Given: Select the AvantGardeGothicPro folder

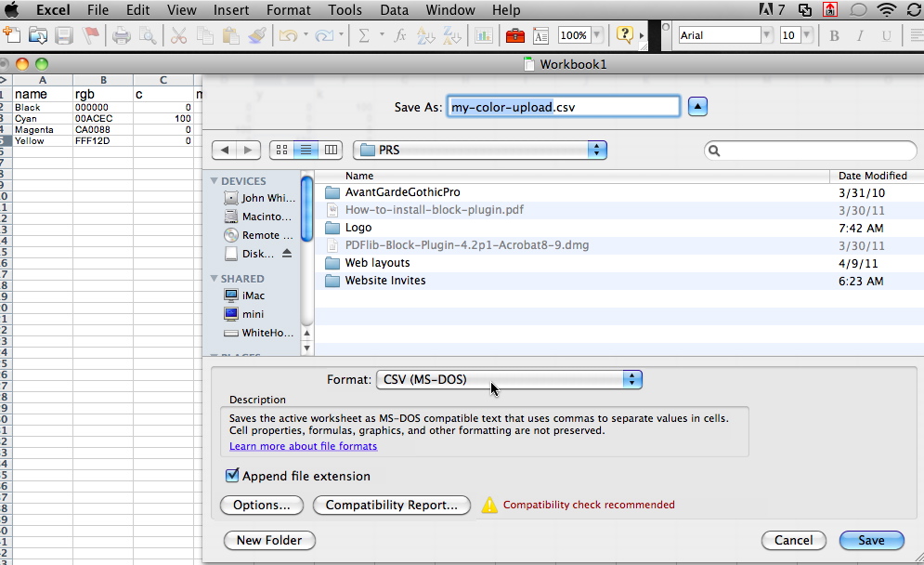Looking at the screenshot, I should 402,192.
